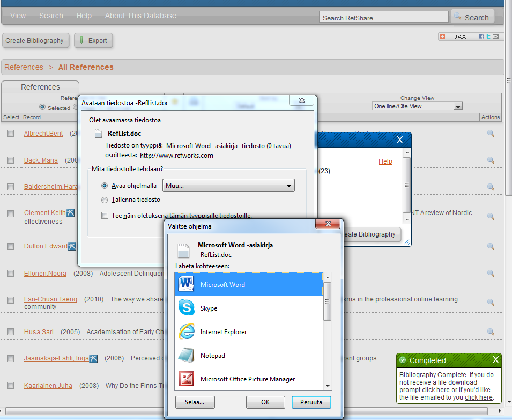Open the Search menu
This screenshot has width=512, height=420.
coord(51,16)
